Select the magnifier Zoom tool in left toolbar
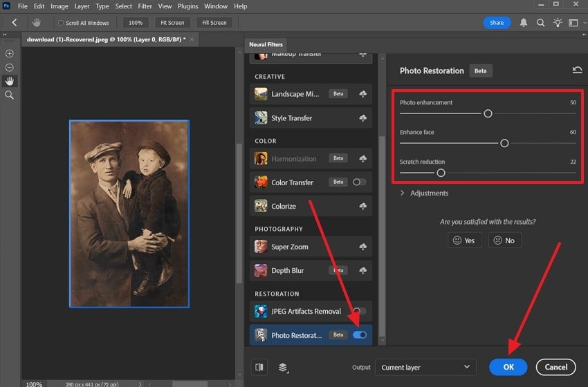The image size is (588, 387). click(10, 95)
